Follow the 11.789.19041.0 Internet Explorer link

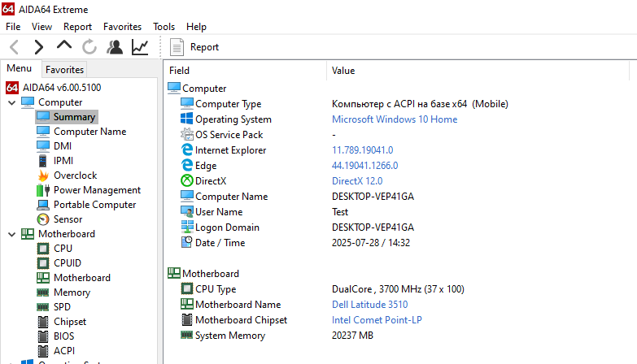362,150
